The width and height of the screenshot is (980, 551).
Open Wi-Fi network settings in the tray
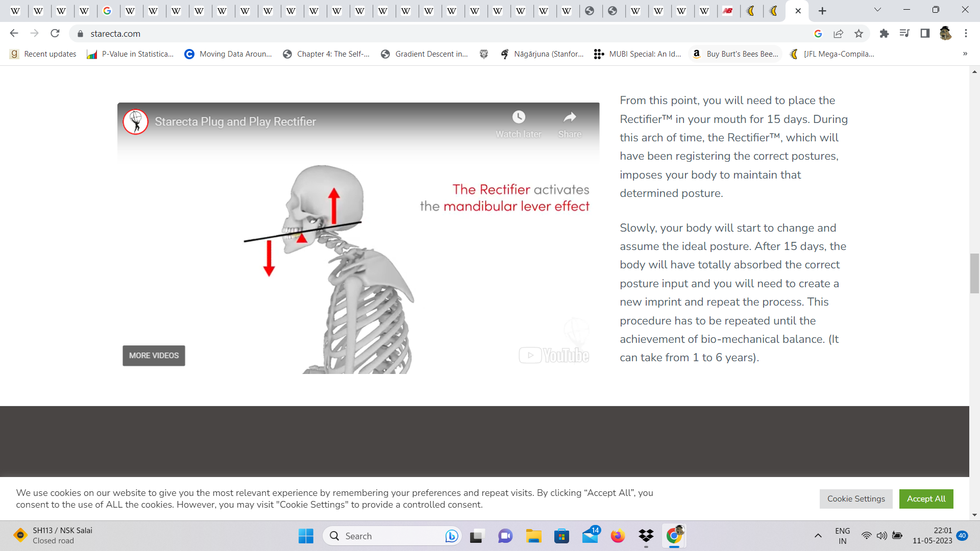(867, 536)
